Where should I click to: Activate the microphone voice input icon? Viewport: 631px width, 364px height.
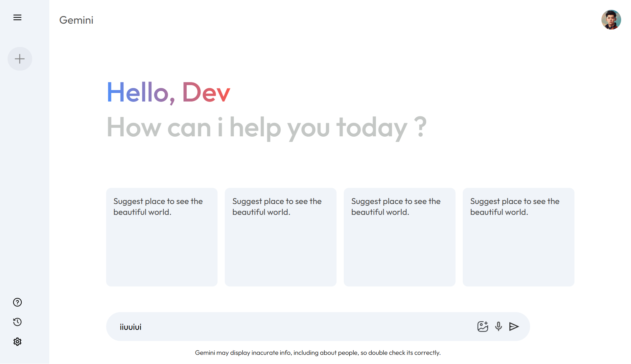[x=499, y=327]
